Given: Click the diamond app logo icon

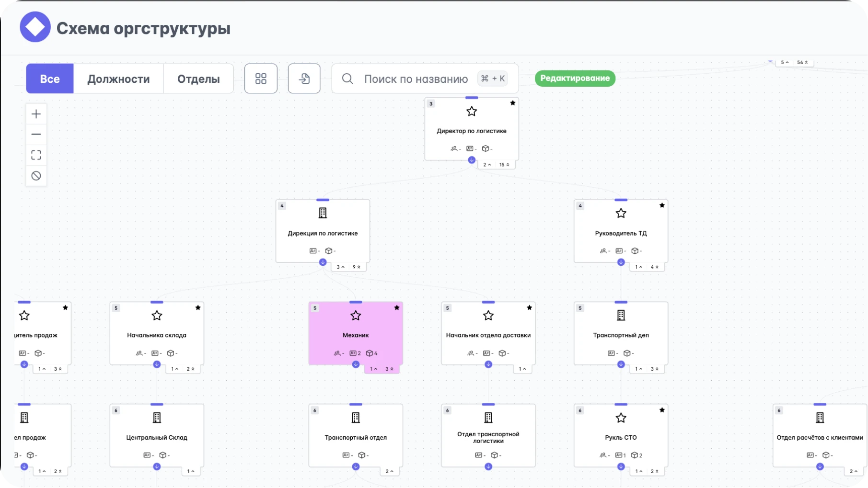Looking at the screenshot, I should coord(35,27).
